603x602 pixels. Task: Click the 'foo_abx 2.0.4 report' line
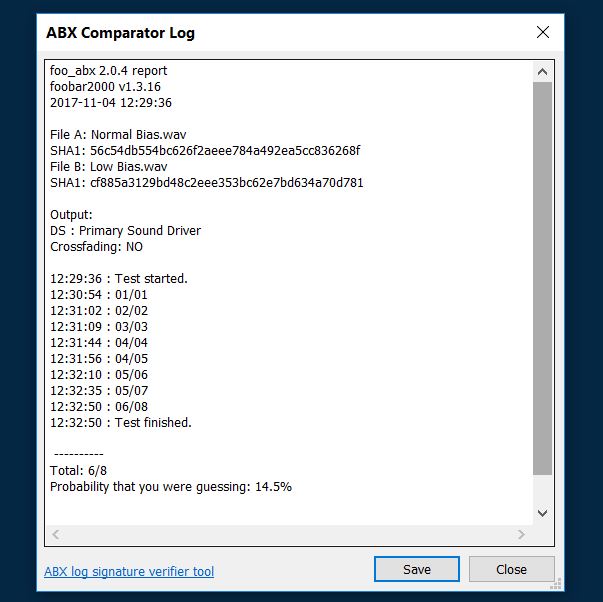[x=108, y=71]
